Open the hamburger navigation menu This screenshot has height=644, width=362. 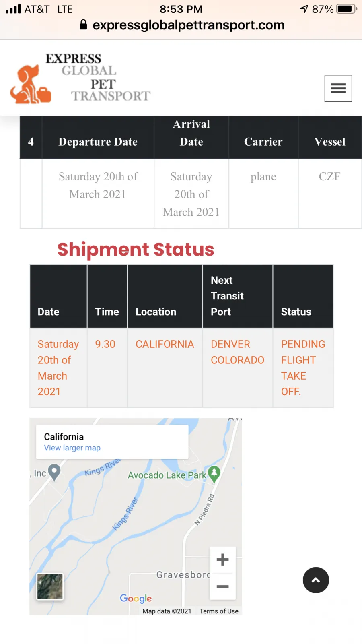tap(338, 89)
